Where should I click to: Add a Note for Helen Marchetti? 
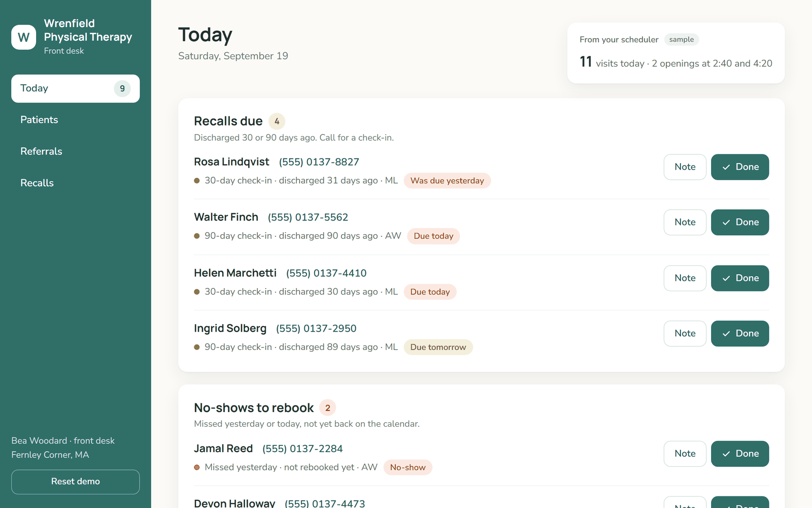tap(685, 278)
